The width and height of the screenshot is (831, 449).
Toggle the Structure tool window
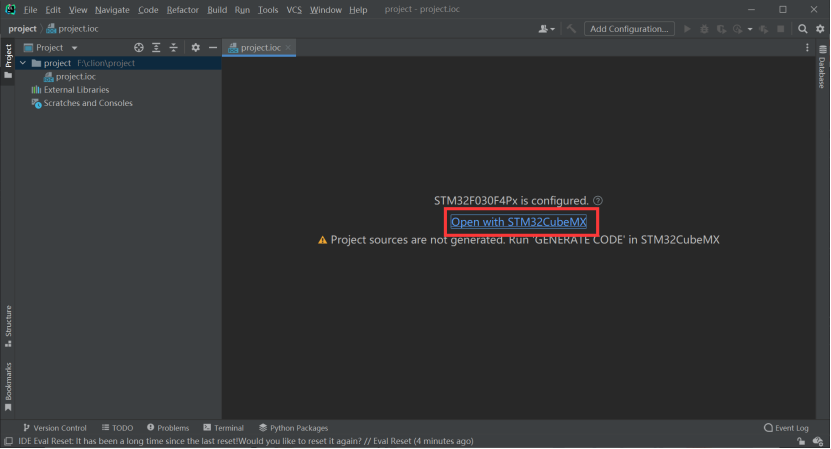[8, 326]
